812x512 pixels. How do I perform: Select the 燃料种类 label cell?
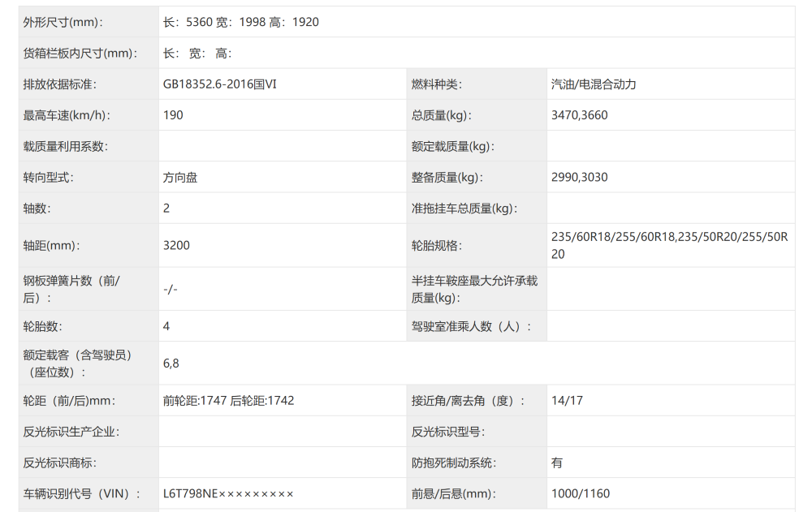(434, 84)
